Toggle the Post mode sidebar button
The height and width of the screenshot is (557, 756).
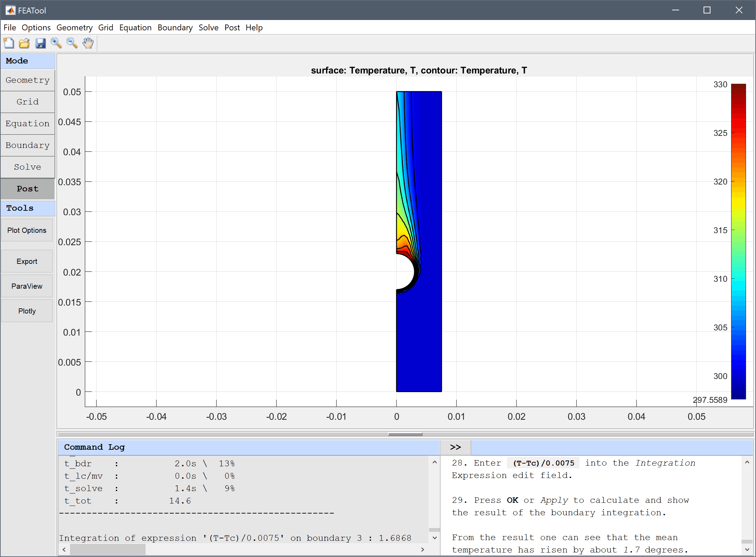[x=28, y=189]
